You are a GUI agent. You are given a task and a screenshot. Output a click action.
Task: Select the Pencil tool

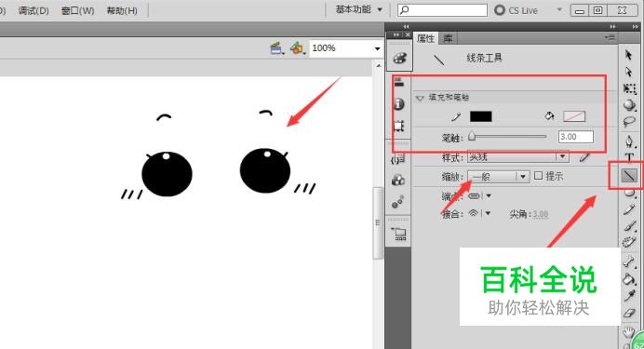pos(629,209)
